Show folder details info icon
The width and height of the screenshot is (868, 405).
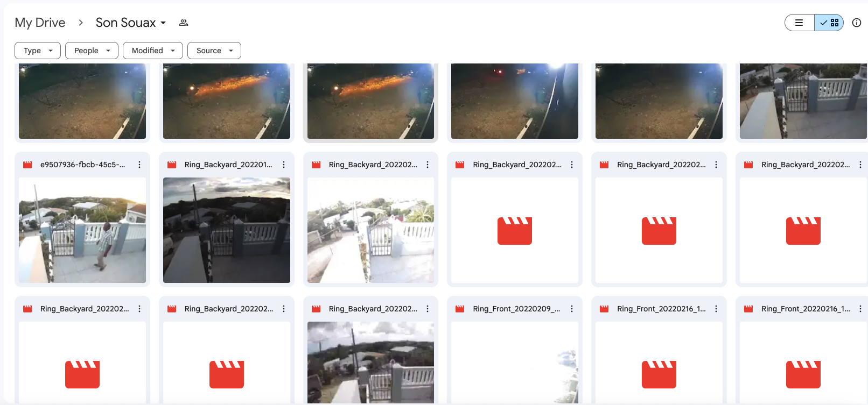coord(856,23)
